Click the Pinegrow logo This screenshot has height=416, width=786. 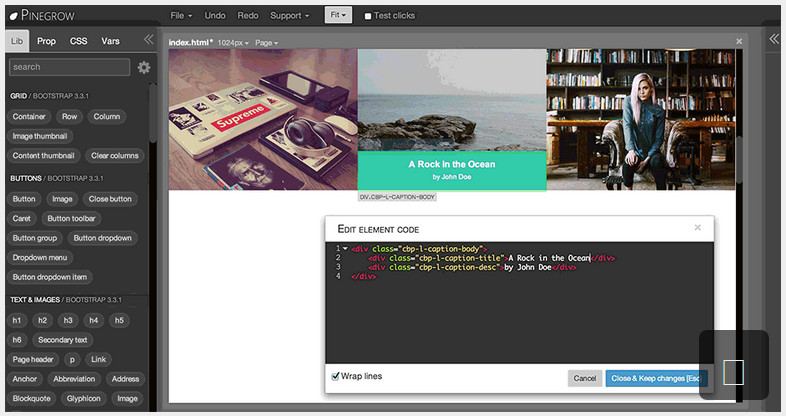click(43, 16)
